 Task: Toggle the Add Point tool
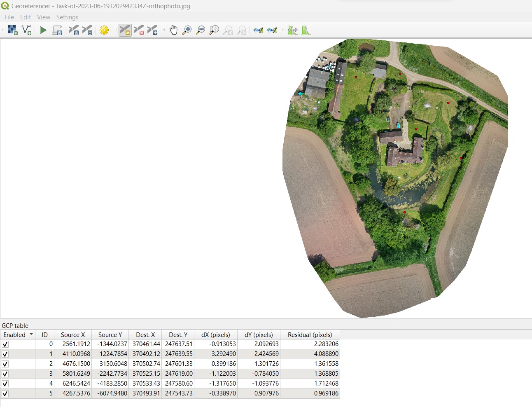tap(125, 30)
